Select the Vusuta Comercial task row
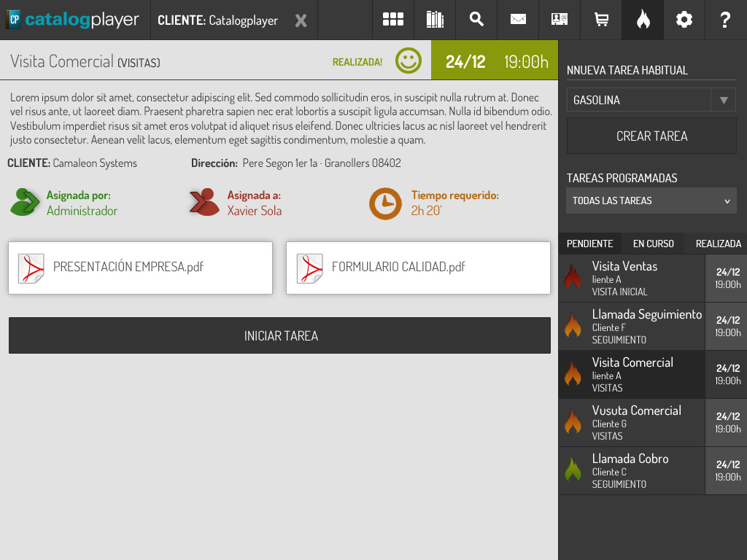 (x=653, y=422)
